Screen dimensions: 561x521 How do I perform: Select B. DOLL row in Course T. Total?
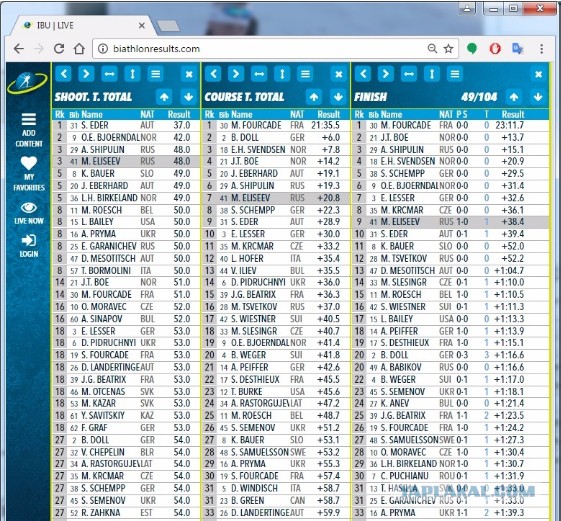276,137
